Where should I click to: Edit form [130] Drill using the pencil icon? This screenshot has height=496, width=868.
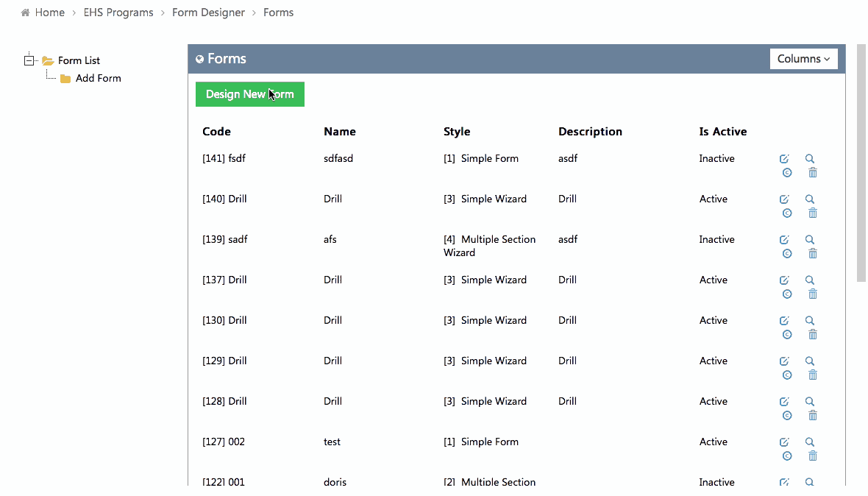point(784,321)
